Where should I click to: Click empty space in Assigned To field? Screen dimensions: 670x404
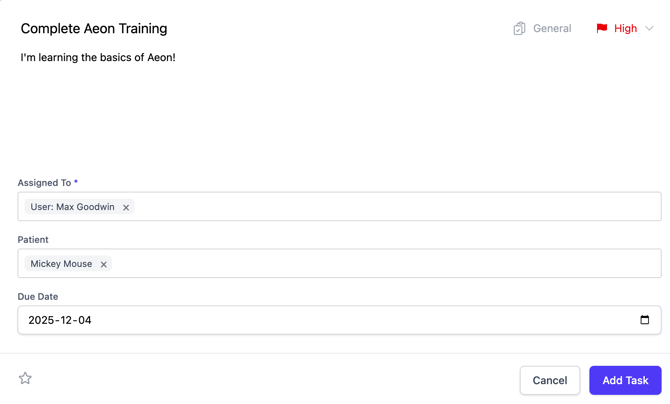[x=400, y=207]
